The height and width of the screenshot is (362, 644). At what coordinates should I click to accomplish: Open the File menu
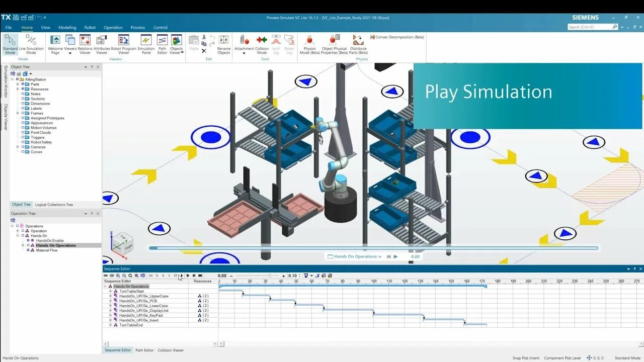9,28
